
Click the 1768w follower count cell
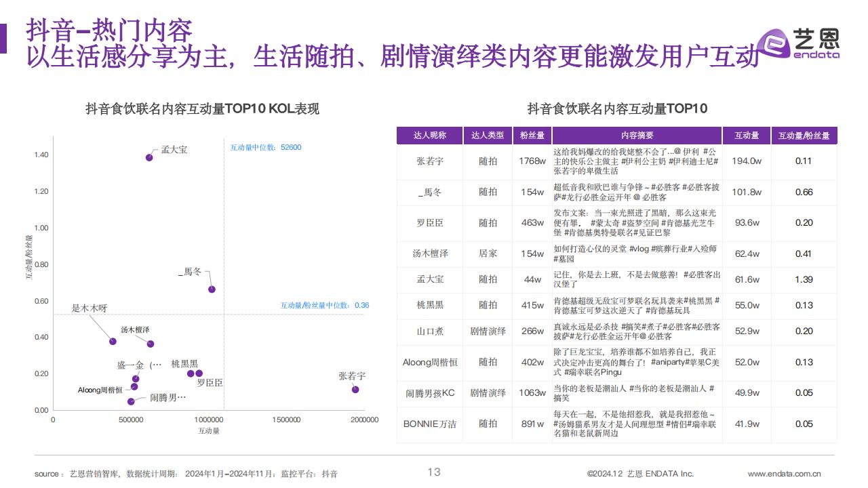(x=532, y=161)
